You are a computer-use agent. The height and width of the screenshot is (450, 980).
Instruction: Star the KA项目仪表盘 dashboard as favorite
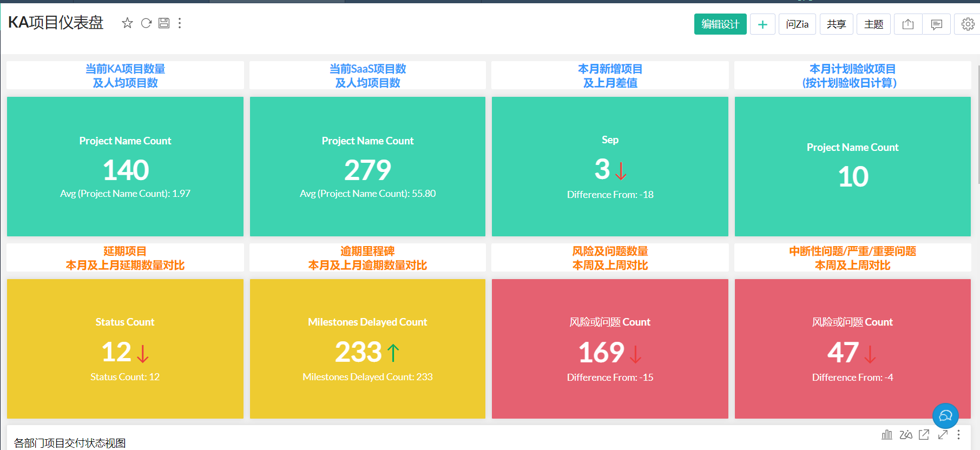pyautogui.click(x=127, y=23)
